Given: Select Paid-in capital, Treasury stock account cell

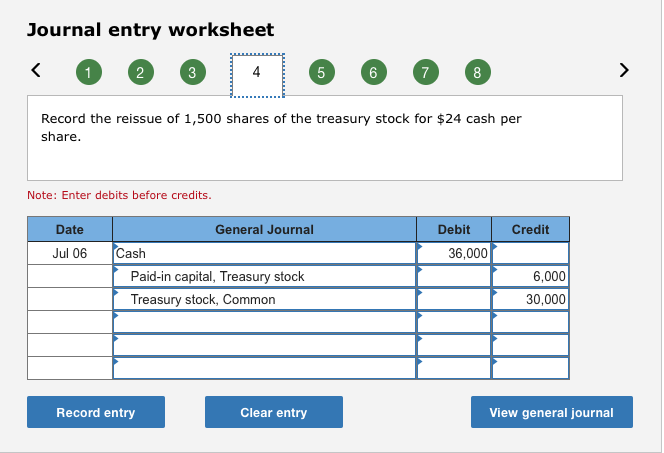Looking at the screenshot, I should (x=265, y=276).
